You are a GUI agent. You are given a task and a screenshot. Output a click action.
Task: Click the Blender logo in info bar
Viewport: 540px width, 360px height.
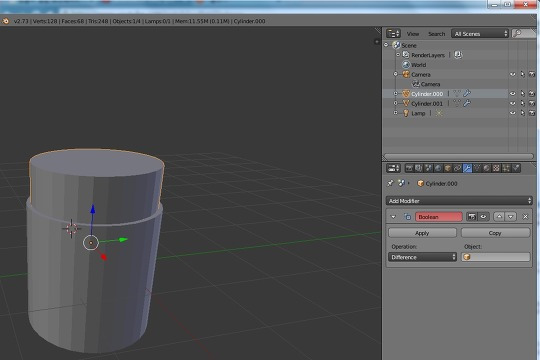(x=6, y=21)
